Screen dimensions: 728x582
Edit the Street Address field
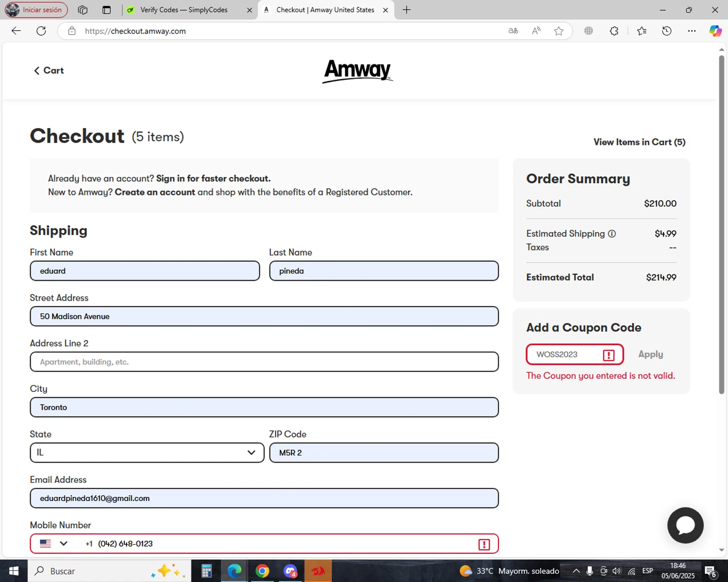264,316
